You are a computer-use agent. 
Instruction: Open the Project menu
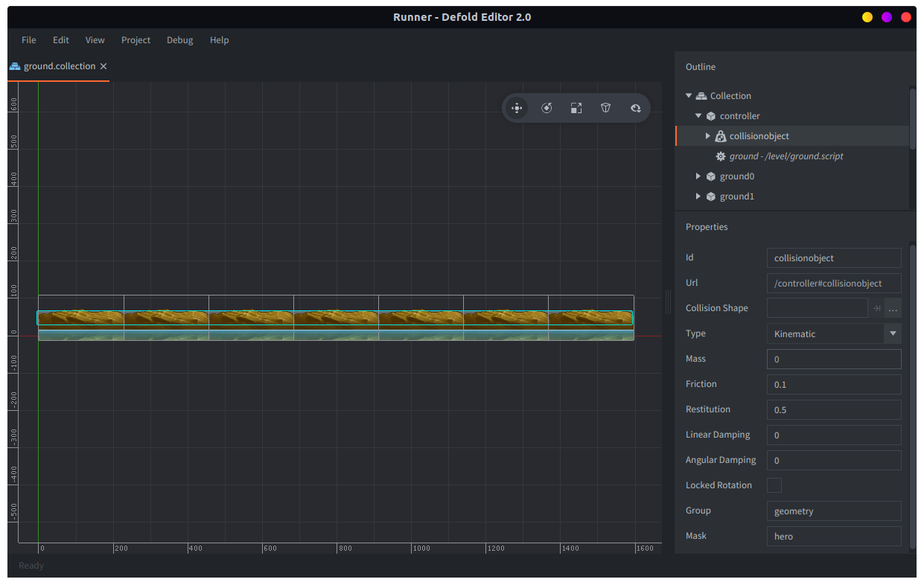[x=136, y=40]
